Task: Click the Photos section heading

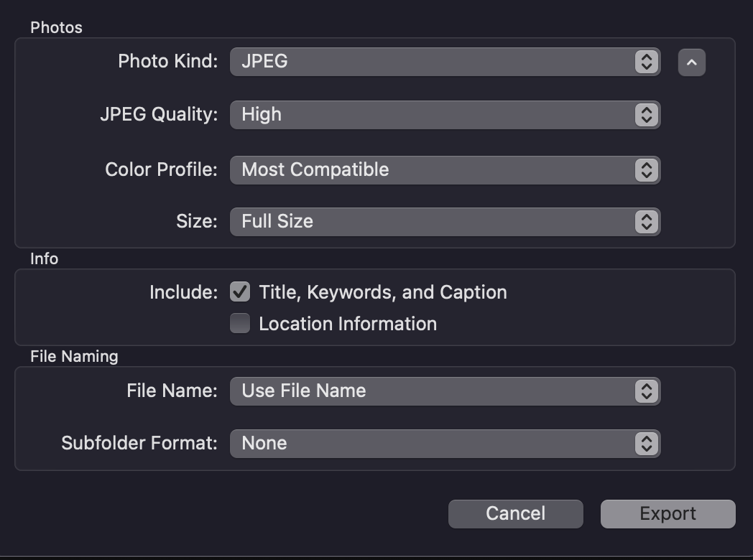Action: click(56, 28)
